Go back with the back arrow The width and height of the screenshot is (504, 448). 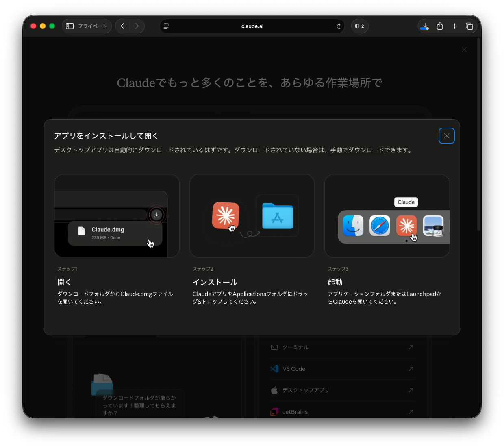(122, 26)
